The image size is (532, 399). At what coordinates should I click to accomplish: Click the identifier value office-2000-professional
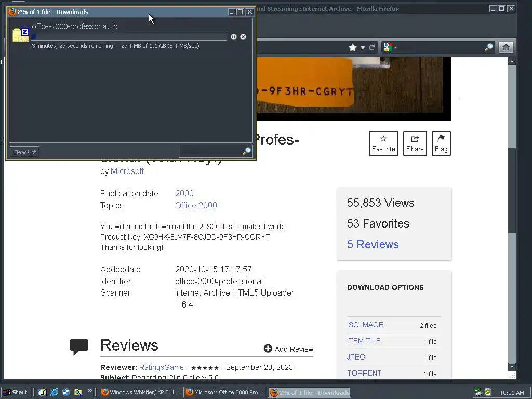point(219,281)
